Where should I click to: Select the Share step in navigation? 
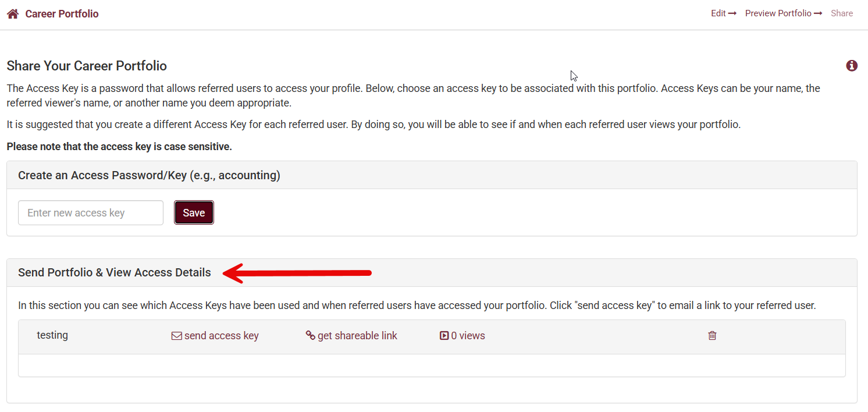[842, 13]
